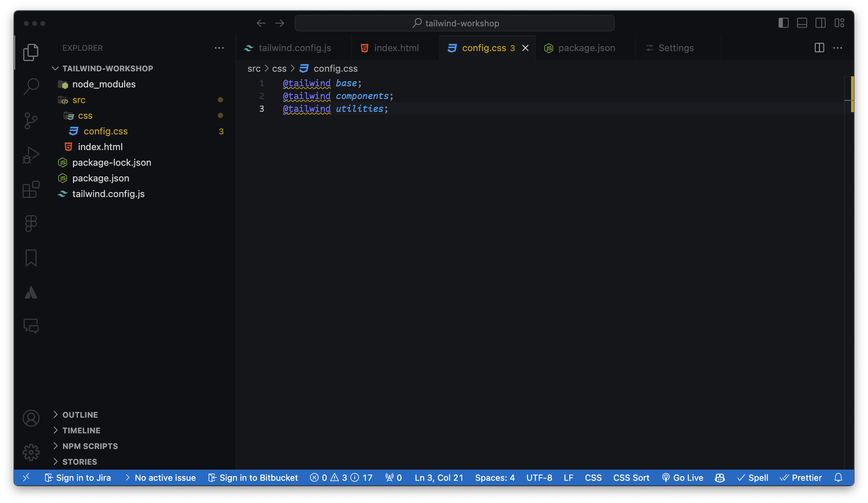The height and width of the screenshot is (503, 868).
Task: Open the Search view in activity bar
Action: pos(31,87)
